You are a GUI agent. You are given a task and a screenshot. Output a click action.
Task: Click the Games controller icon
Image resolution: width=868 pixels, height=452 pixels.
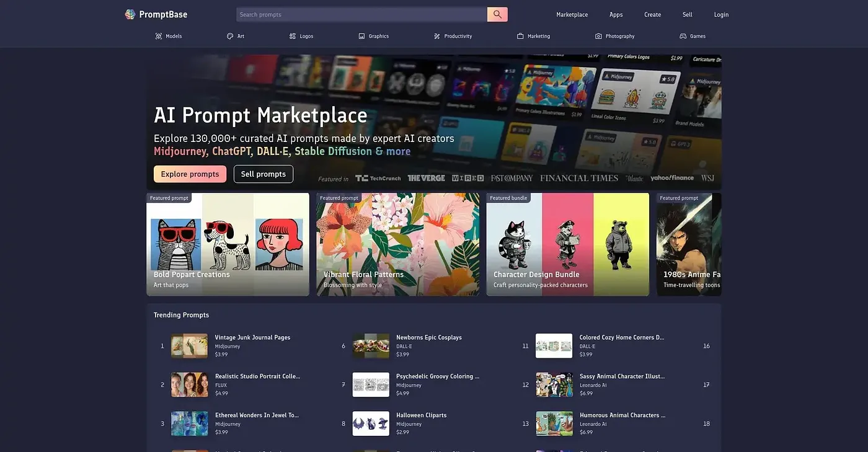[683, 36]
